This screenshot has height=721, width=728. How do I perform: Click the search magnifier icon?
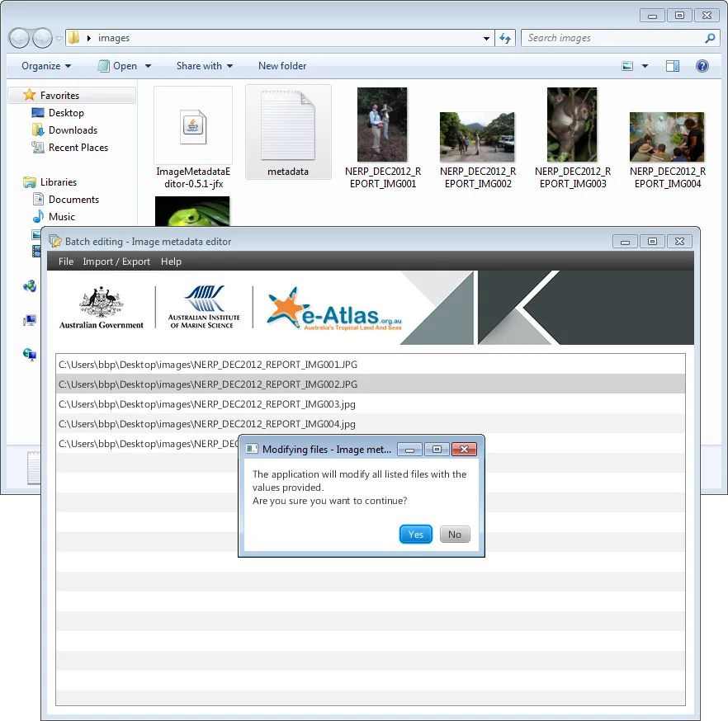(x=710, y=38)
